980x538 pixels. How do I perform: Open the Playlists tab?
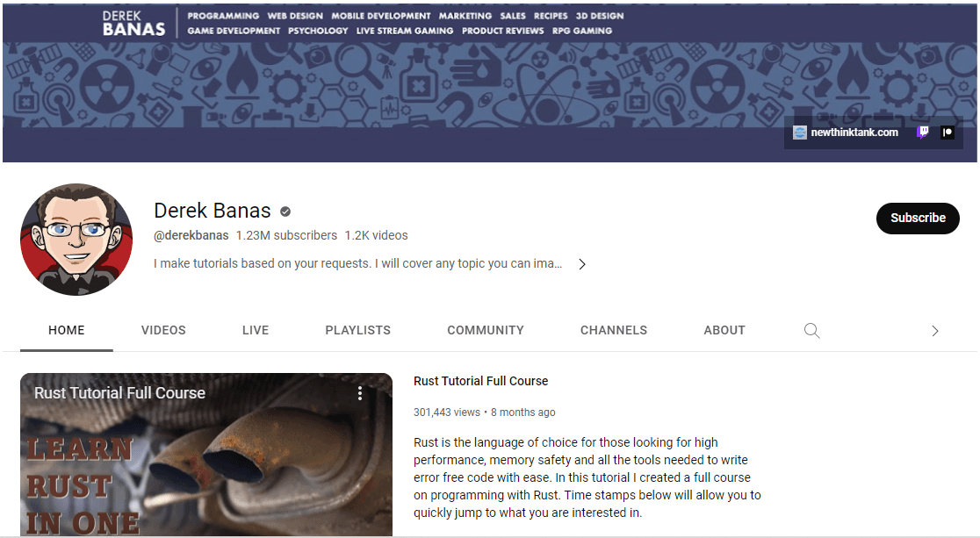pos(357,331)
